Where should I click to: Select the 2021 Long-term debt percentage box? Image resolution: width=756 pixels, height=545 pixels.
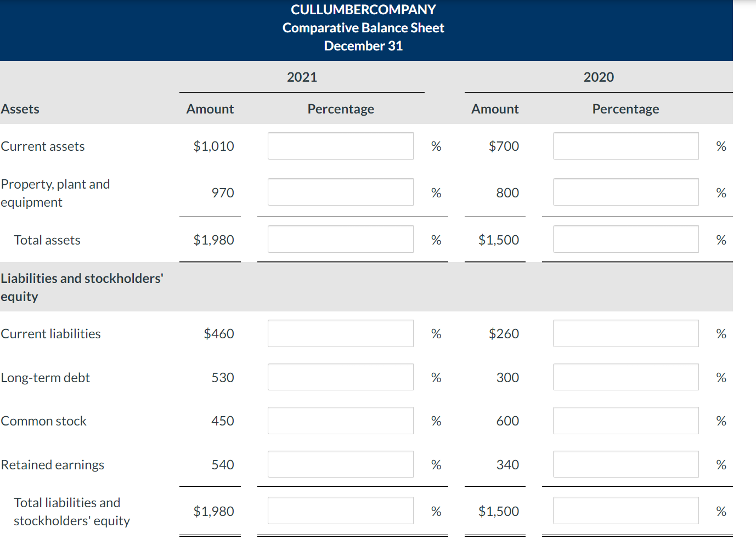pos(341,377)
